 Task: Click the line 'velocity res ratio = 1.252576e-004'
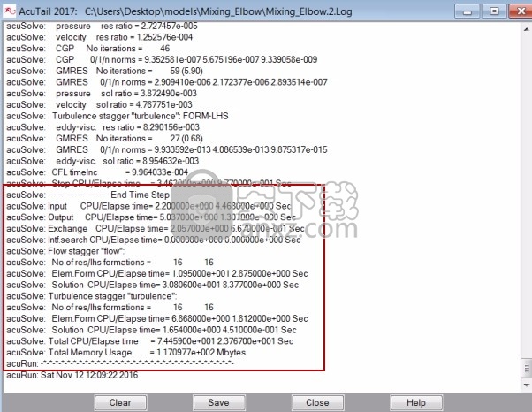point(99,37)
